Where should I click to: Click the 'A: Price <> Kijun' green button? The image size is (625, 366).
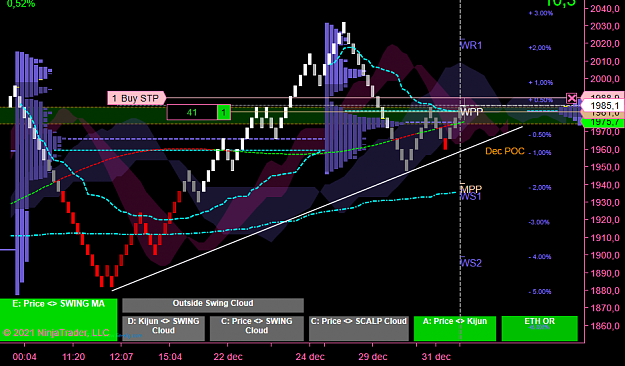(455, 328)
